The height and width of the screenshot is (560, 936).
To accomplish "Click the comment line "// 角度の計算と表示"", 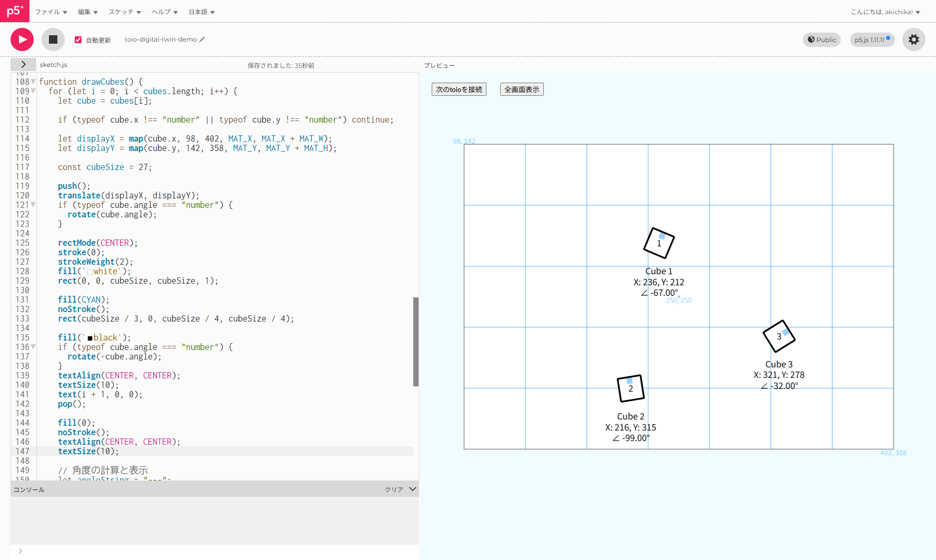I will 103,470.
